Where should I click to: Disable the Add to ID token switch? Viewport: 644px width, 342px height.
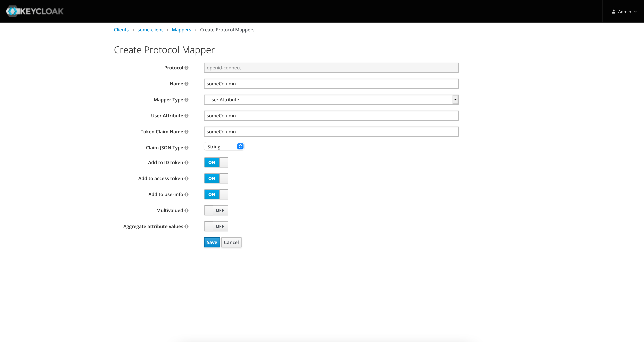(x=216, y=162)
